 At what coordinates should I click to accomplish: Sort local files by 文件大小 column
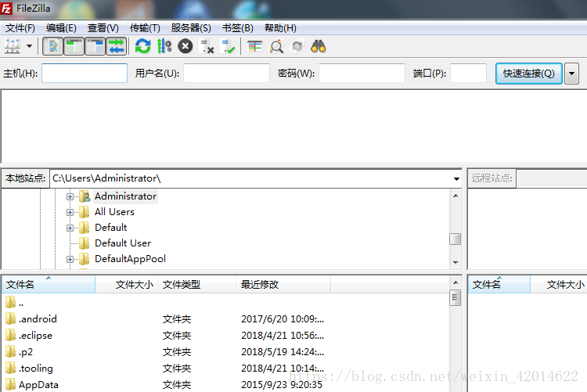point(127,285)
